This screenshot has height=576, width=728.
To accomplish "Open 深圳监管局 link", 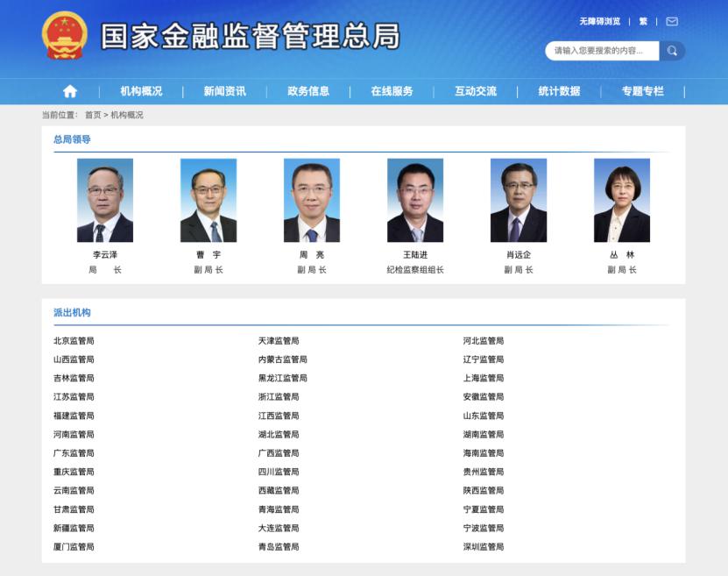I will pos(484,547).
